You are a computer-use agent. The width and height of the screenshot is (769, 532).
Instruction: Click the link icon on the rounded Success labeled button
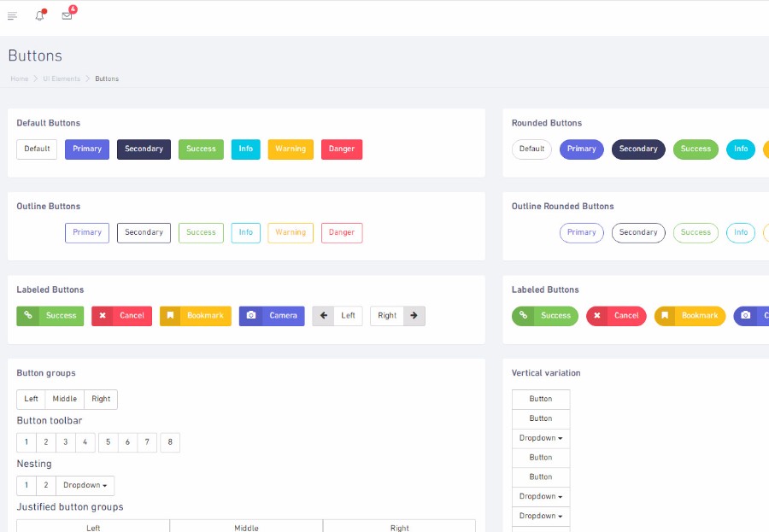tap(523, 315)
